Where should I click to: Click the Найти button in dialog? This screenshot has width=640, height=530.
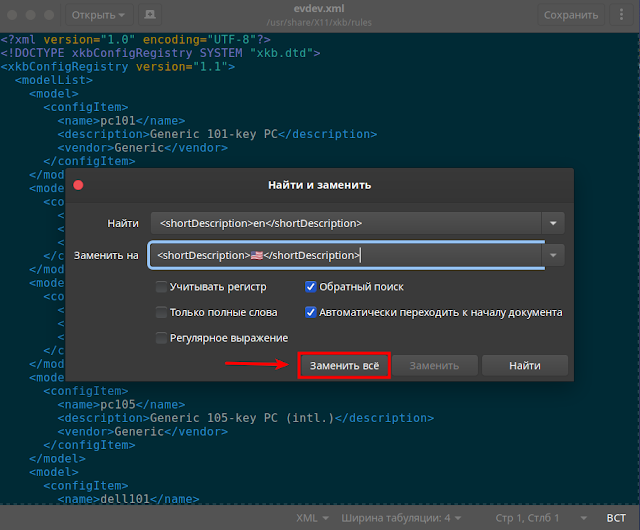tap(524, 365)
